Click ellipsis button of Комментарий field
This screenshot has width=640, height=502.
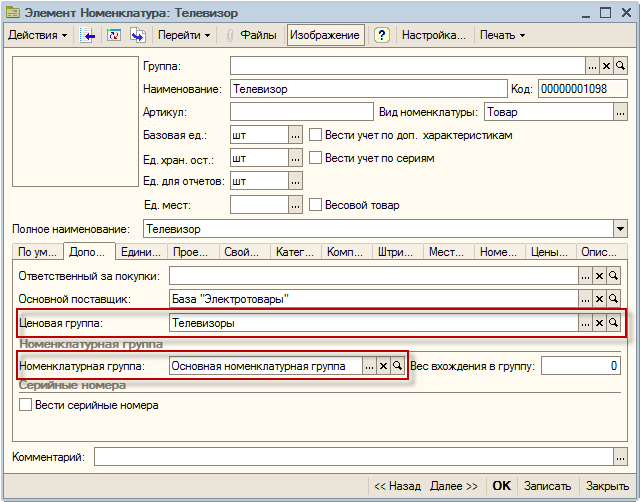[620, 457]
